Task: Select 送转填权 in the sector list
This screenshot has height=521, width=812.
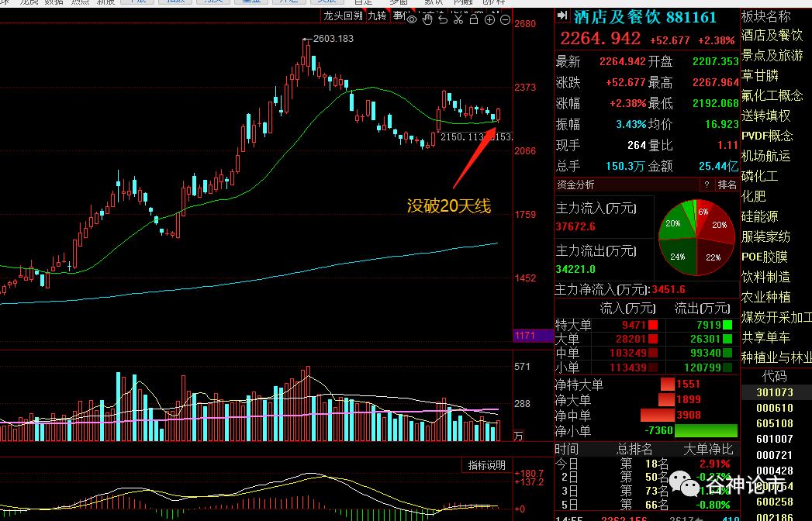Action: 766,116
